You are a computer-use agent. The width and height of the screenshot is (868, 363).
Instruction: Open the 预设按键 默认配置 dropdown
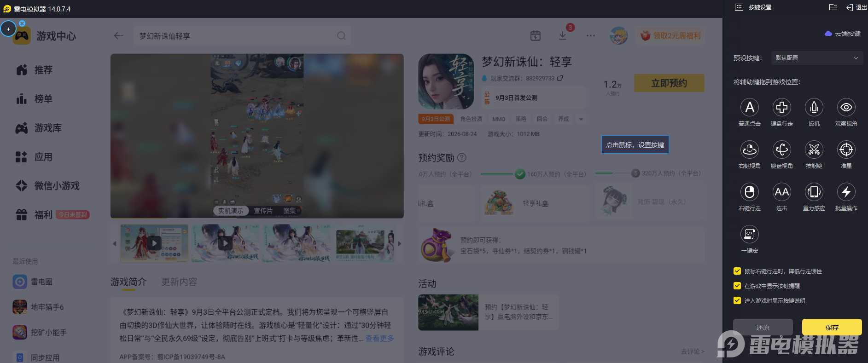(816, 58)
